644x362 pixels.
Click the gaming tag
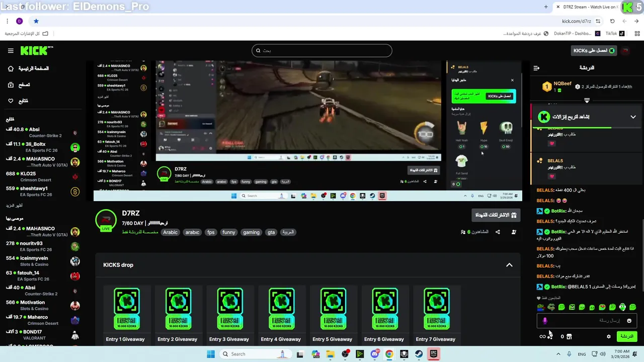[x=251, y=232]
